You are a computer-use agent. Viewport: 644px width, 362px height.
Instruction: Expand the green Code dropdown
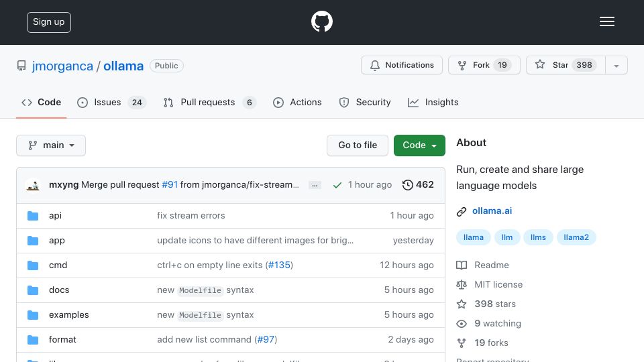point(419,145)
